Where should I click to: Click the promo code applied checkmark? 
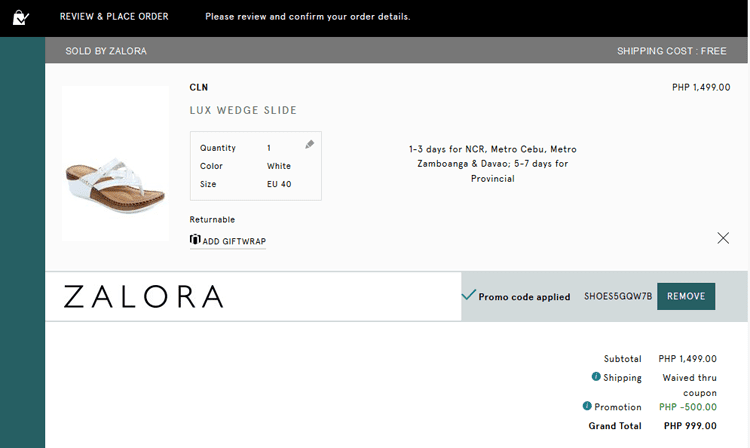pos(468,294)
